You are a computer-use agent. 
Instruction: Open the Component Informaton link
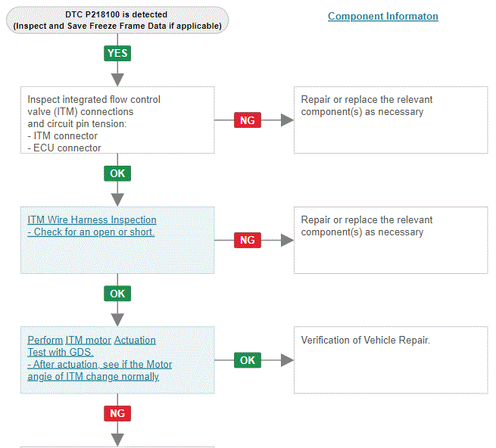[382, 16]
